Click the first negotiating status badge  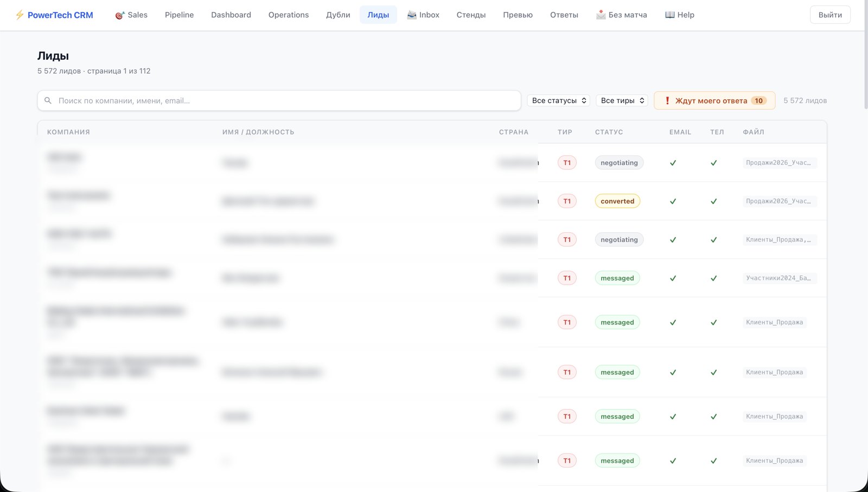[x=619, y=163]
